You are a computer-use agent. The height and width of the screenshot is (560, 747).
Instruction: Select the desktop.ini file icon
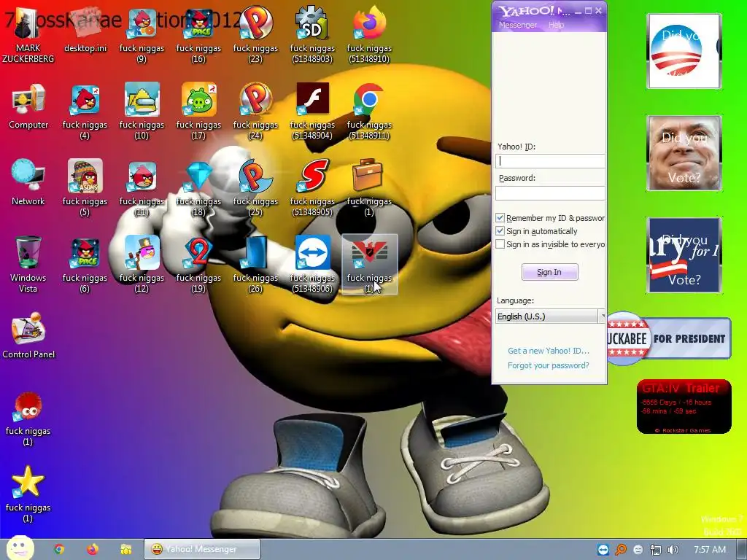85,29
